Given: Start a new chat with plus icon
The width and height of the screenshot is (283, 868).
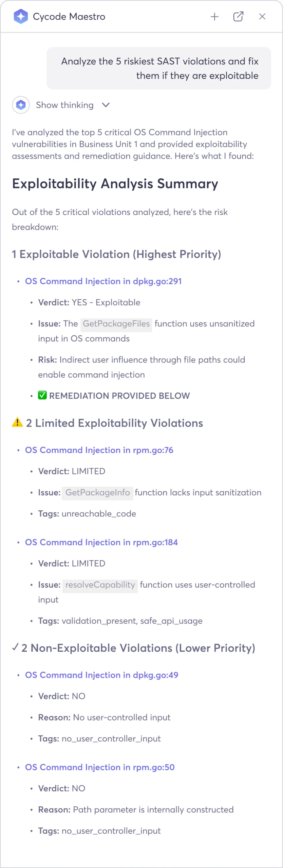Looking at the screenshot, I should [214, 17].
